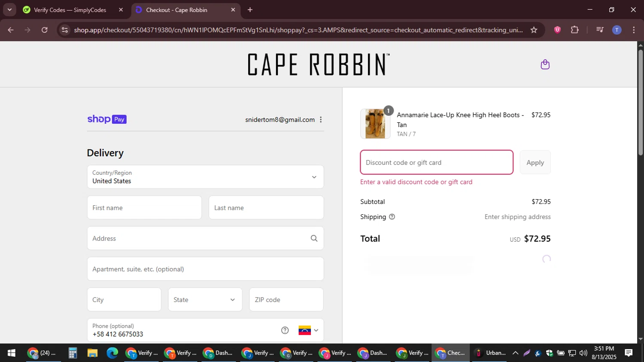Click the taskbar clock showing 3:51 PM

pyautogui.click(x=604, y=353)
